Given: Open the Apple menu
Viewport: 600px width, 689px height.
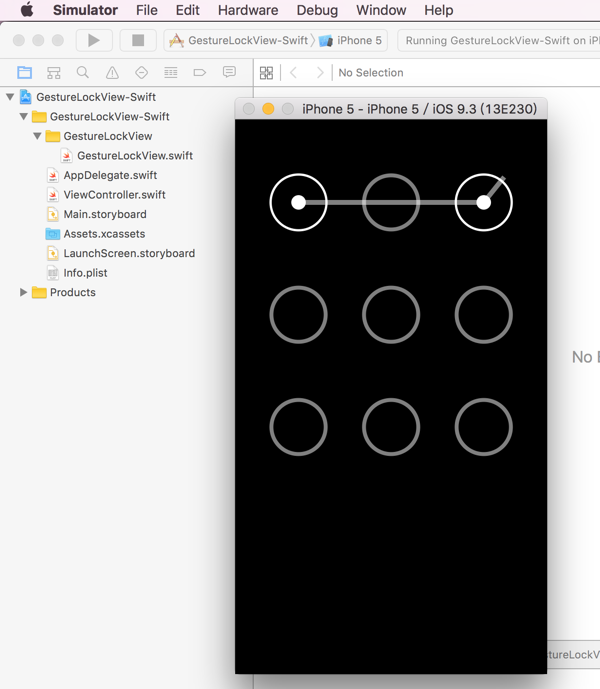Looking at the screenshot, I should click(27, 10).
